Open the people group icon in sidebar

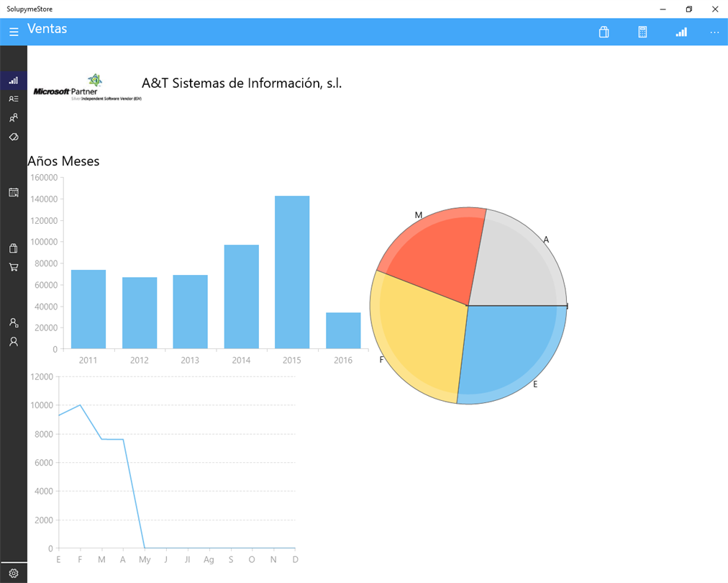[x=14, y=117]
